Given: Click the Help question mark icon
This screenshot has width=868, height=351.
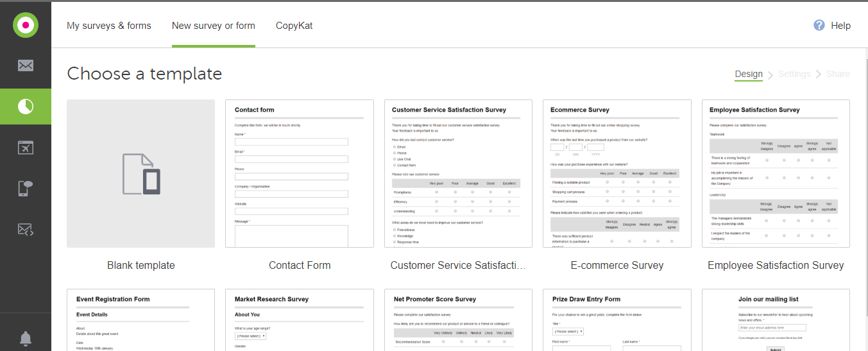Looking at the screenshot, I should click(x=819, y=26).
